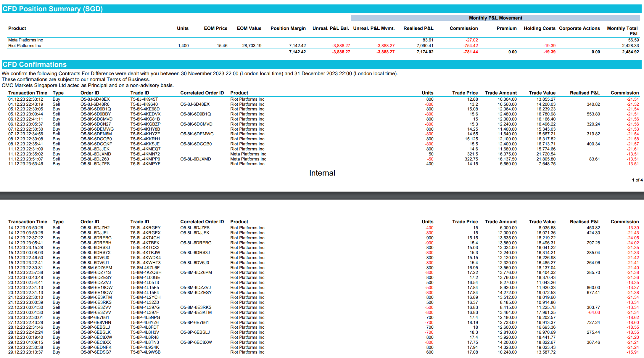Click 'Riot Platforms Inc' in position summary
Viewport: 644px width, 358px height.
[25, 46]
